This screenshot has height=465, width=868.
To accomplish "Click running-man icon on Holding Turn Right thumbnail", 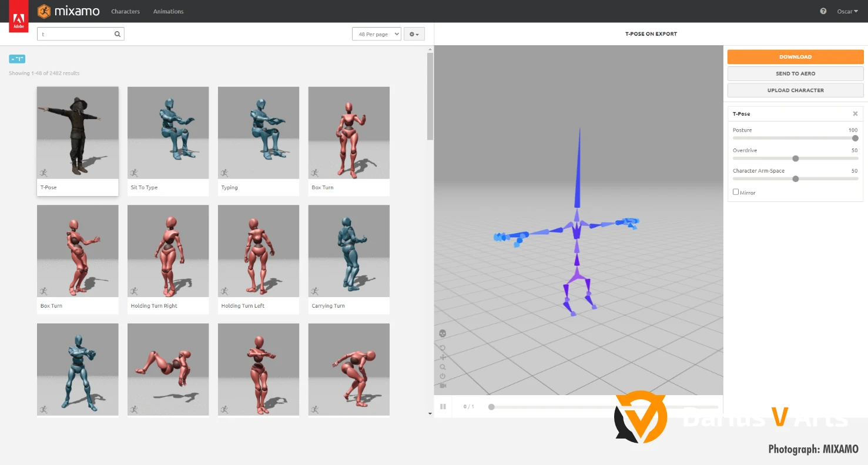I will click(134, 291).
